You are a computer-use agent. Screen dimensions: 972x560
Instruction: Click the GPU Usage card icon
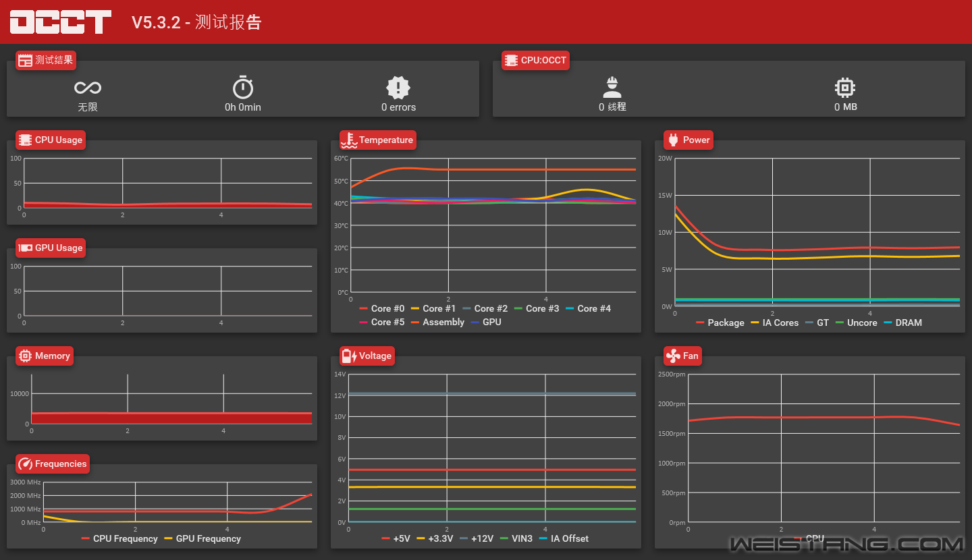25,248
